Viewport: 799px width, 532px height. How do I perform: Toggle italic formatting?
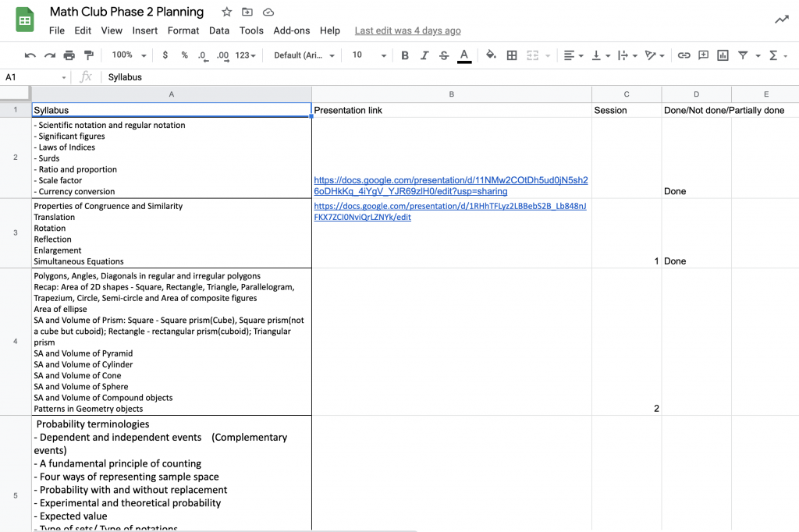[424, 55]
